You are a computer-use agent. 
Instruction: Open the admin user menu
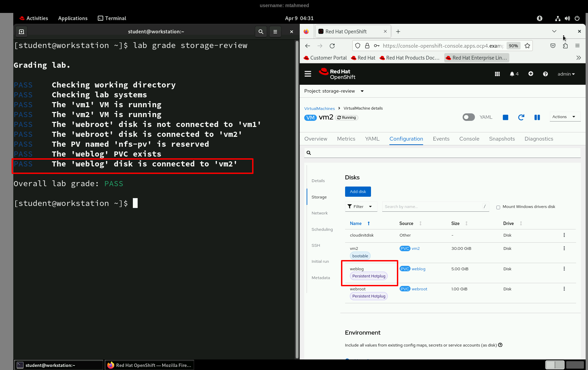[566, 74]
